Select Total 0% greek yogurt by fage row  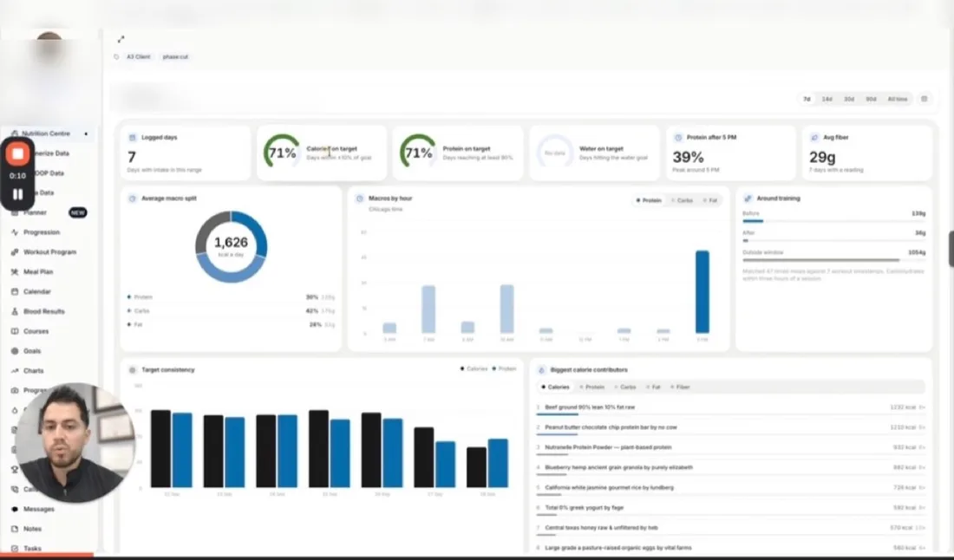point(731,508)
